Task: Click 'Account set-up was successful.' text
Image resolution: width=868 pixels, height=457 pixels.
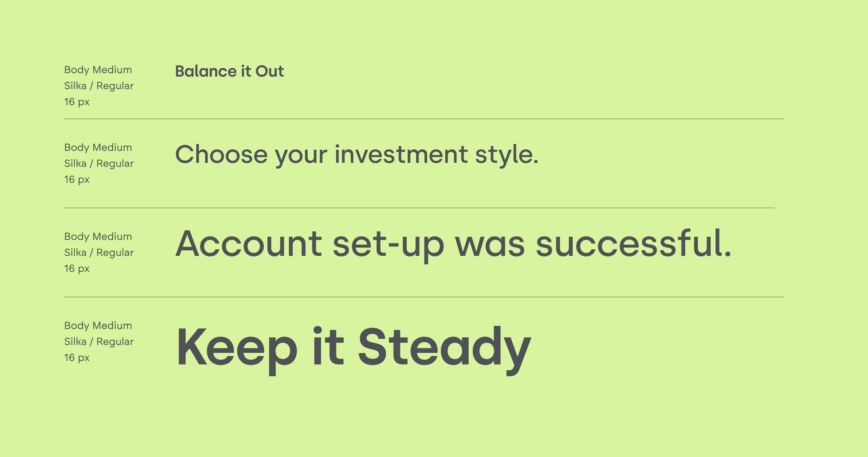Action: pyautogui.click(x=453, y=244)
